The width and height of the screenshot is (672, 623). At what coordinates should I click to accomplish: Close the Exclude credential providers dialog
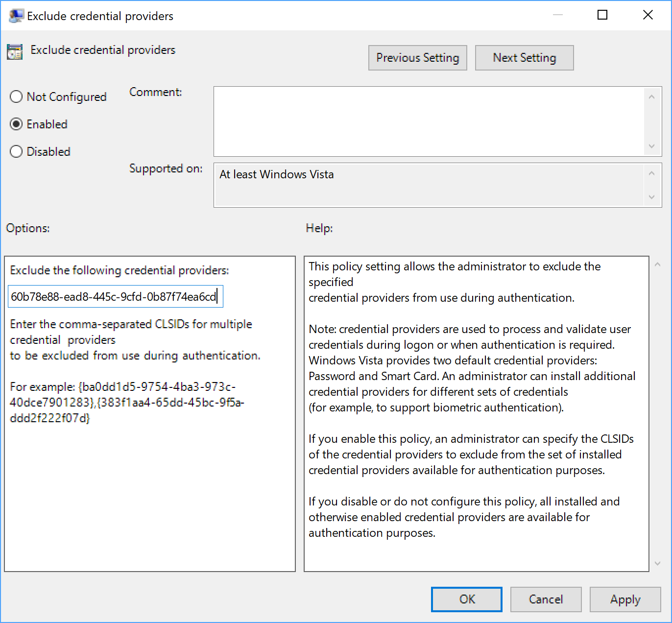coord(648,15)
